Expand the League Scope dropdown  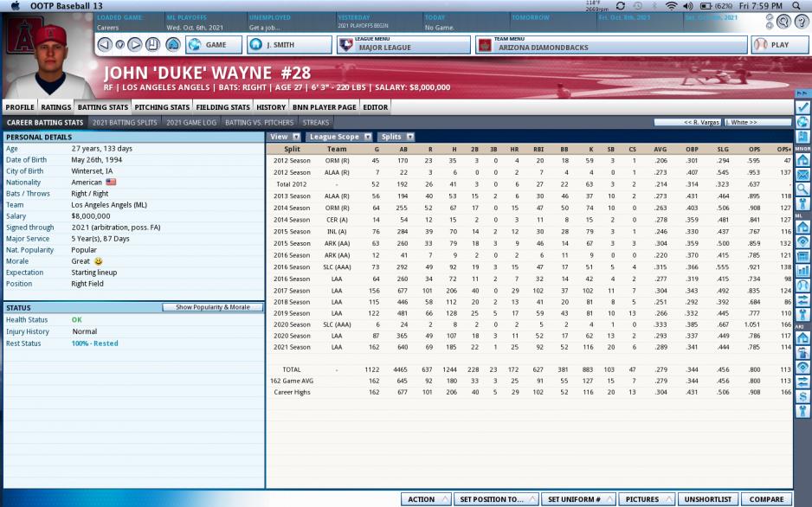tap(339, 137)
